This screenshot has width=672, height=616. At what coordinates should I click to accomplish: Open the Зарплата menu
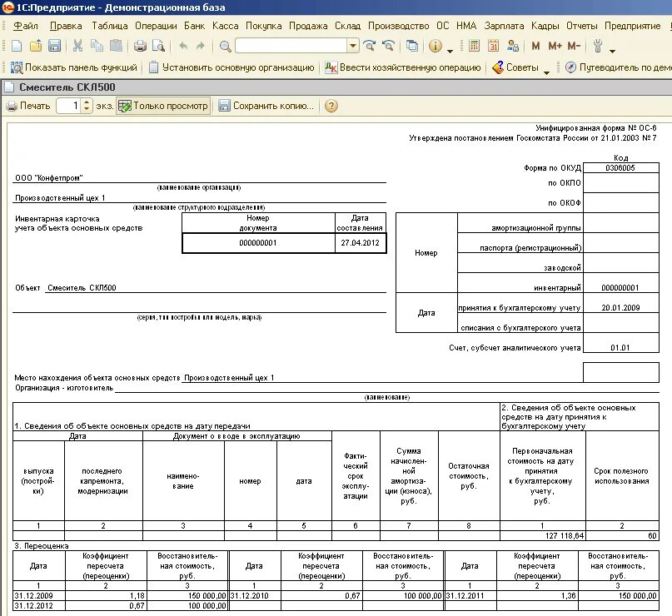point(504,26)
